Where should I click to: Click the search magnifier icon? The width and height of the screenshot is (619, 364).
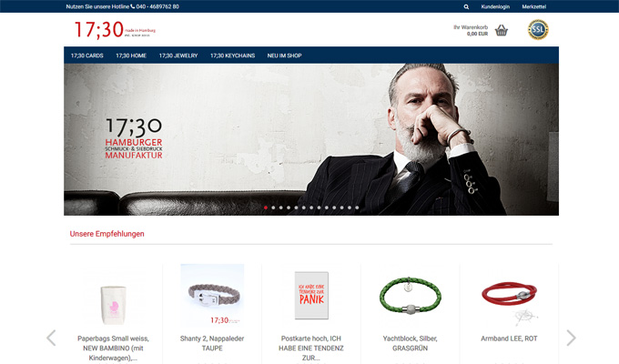pyautogui.click(x=466, y=6)
